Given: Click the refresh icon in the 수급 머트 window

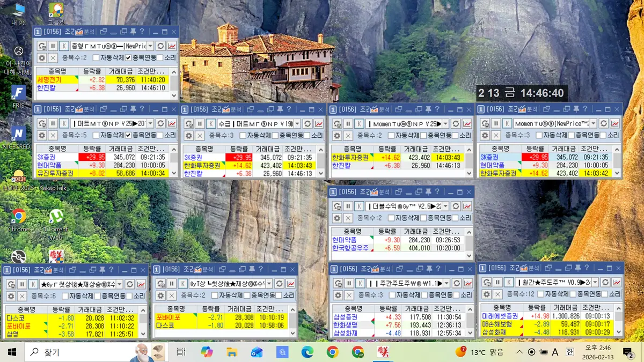Looking at the screenshot, I should pos(308,124).
